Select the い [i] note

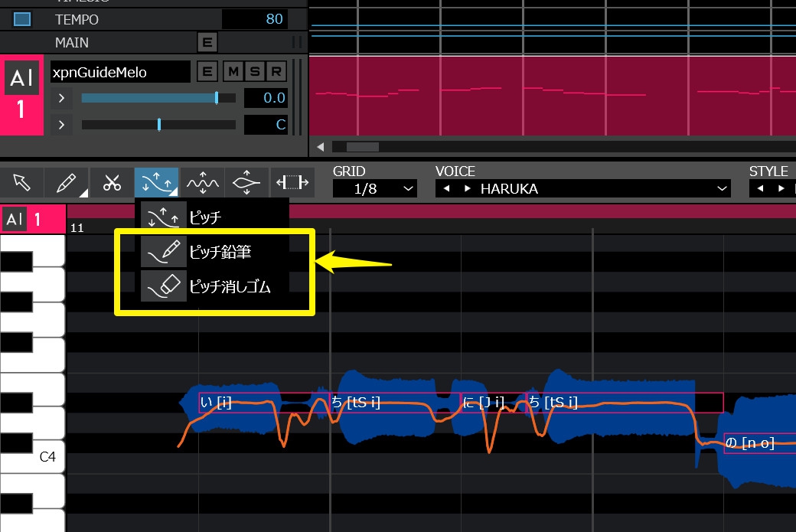pyautogui.click(x=265, y=403)
